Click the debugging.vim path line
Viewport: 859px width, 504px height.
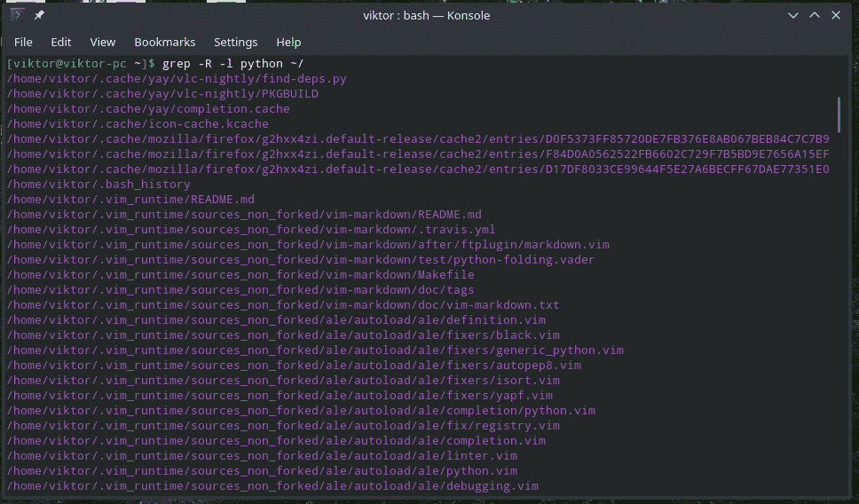click(272, 486)
